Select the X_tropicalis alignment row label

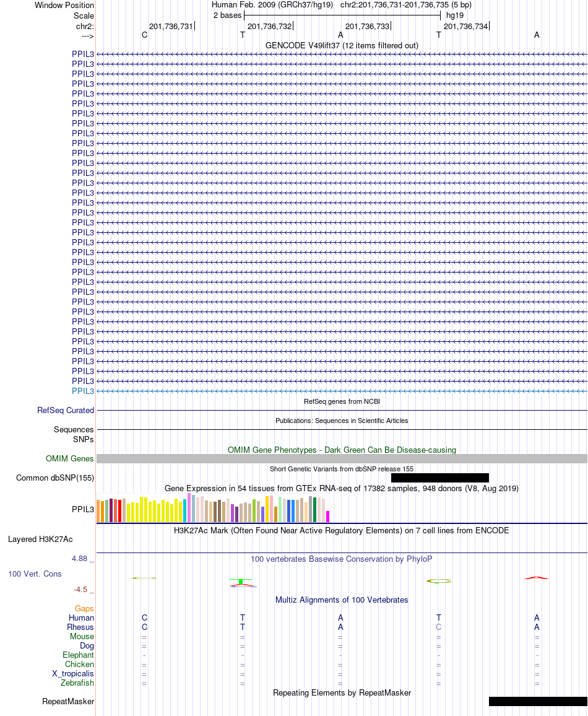tap(73, 673)
